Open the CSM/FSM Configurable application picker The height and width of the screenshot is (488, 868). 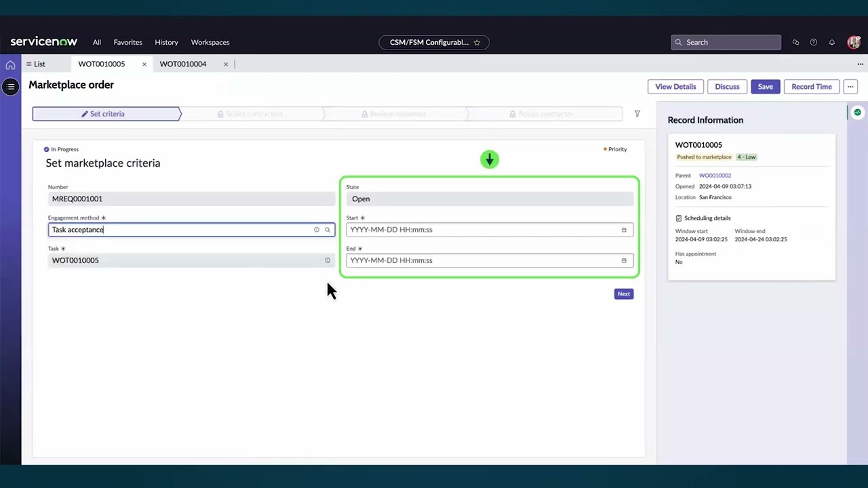pos(429,42)
